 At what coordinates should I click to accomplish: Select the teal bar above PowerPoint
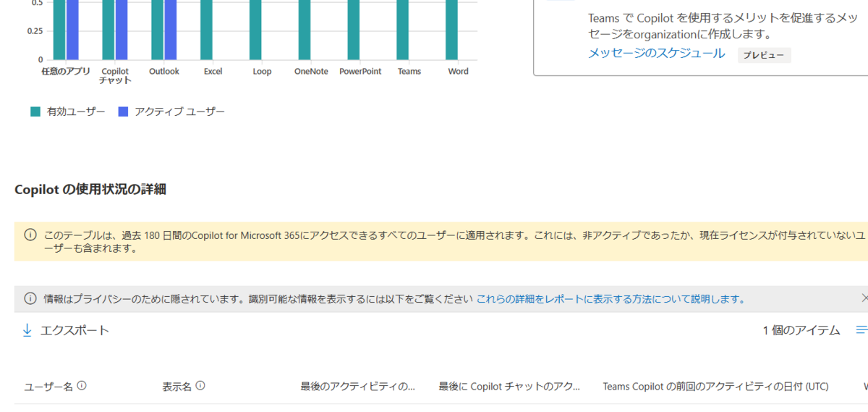click(354, 30)
